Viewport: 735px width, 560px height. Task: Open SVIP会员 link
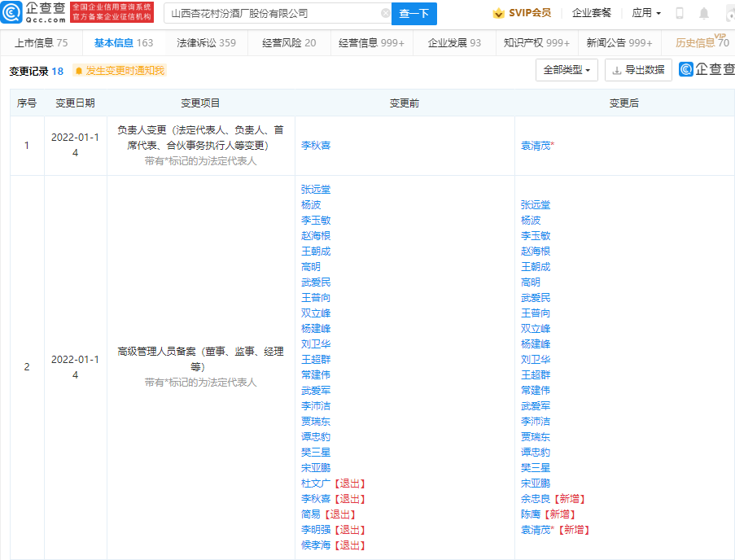522,13
